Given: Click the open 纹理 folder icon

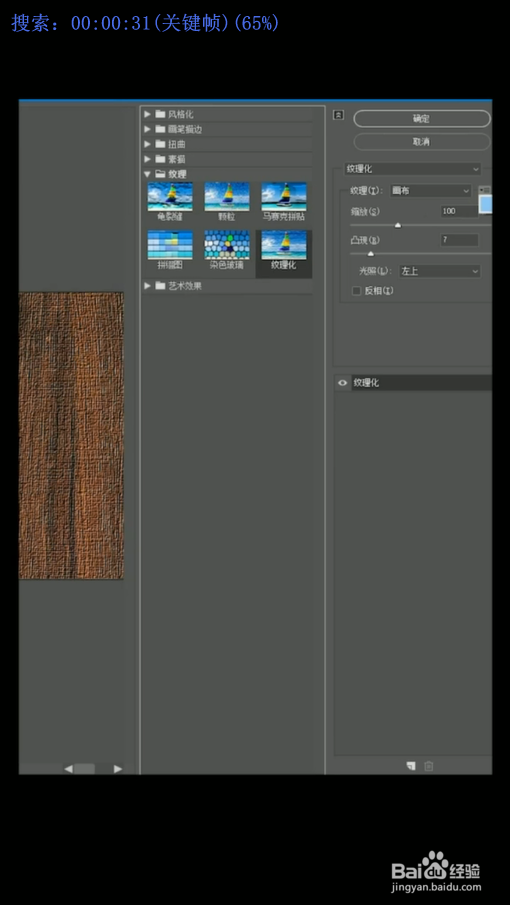Looking at the screenshot, I should click(x=160, y=174).
